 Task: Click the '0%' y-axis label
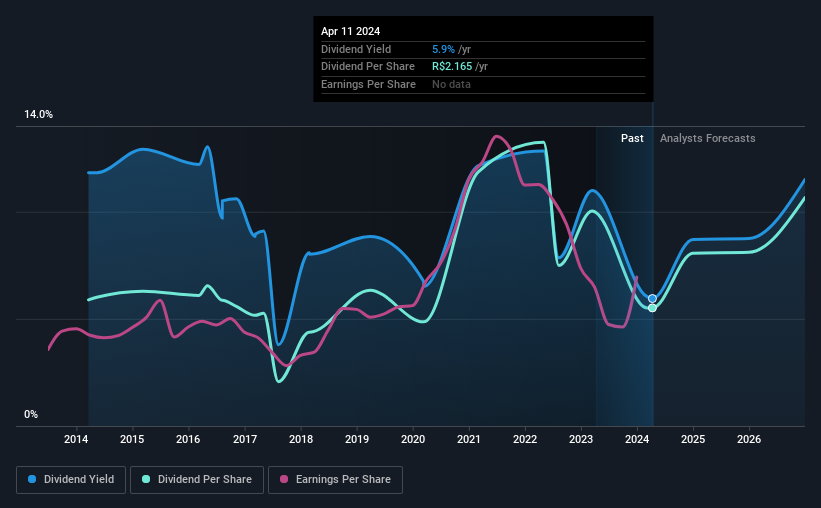pyautogui.click(x=31, y=414)
